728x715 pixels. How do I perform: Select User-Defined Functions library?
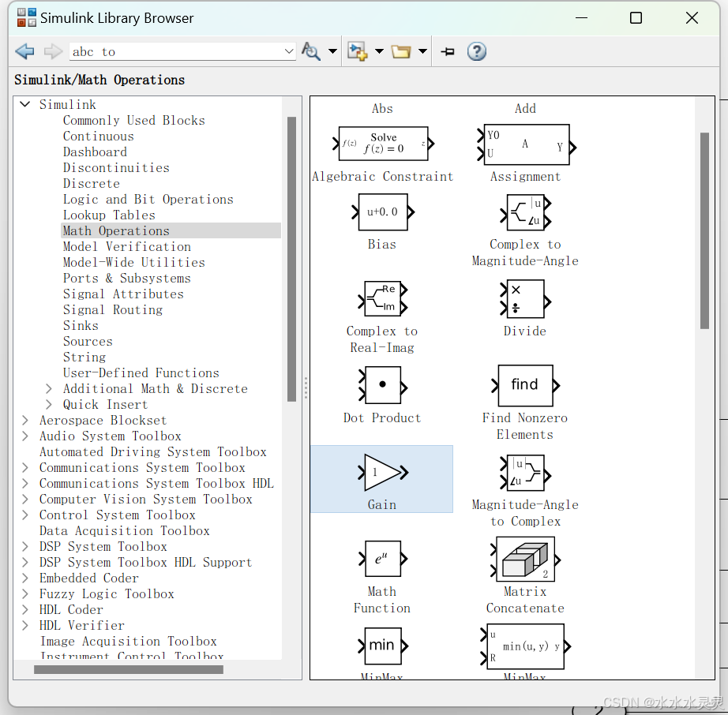coord(141,373)
